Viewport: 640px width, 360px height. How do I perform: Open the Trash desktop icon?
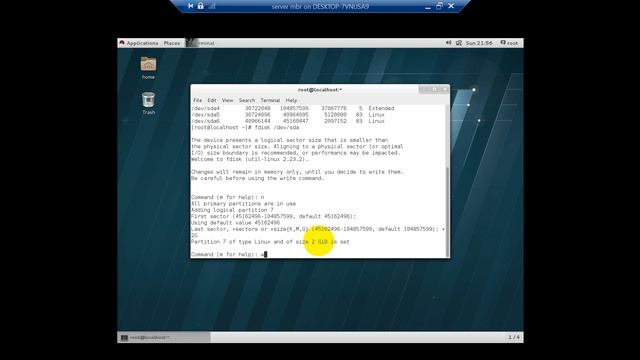point(148,103)
